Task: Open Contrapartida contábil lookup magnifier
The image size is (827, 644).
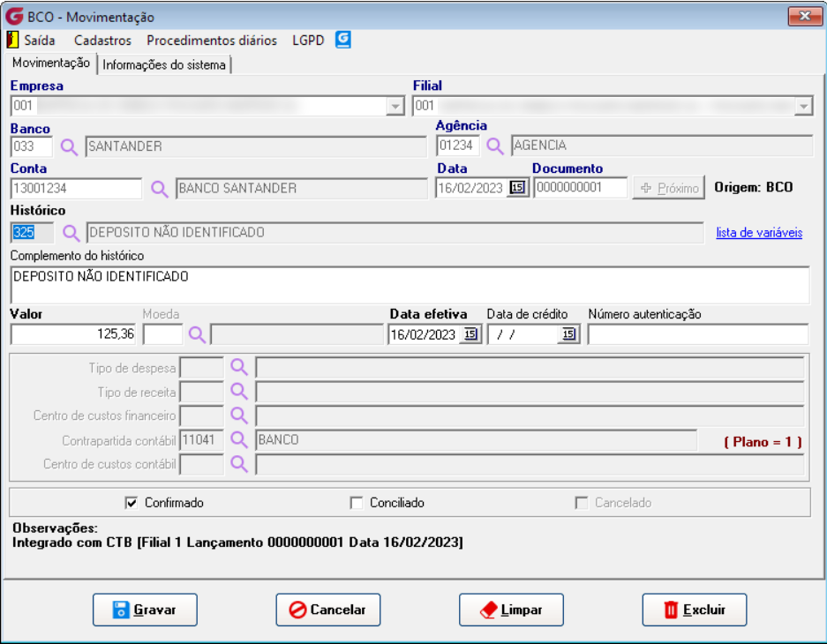Action: point(239,439)
